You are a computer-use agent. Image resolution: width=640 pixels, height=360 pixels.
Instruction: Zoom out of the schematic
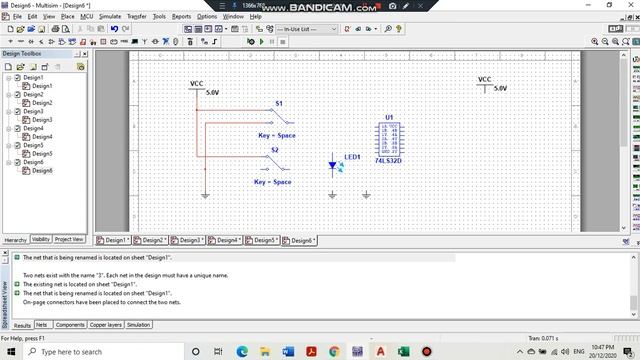[x=605, y=42]
